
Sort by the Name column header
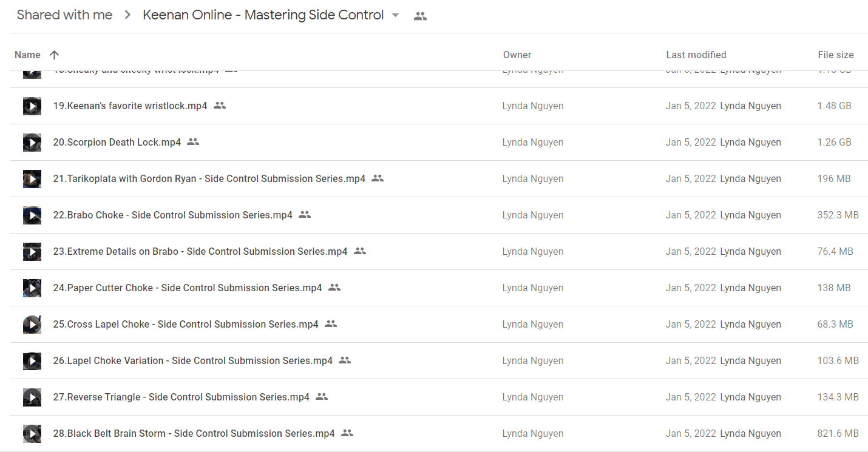click(27, 55)
